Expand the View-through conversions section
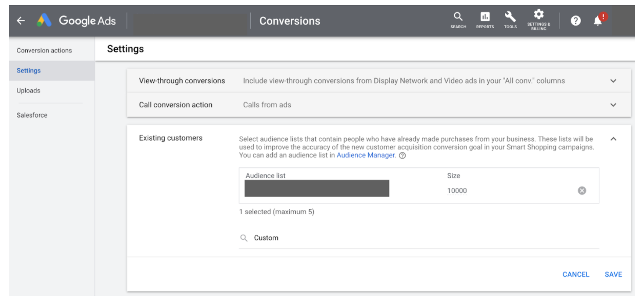 coord(613,81)
